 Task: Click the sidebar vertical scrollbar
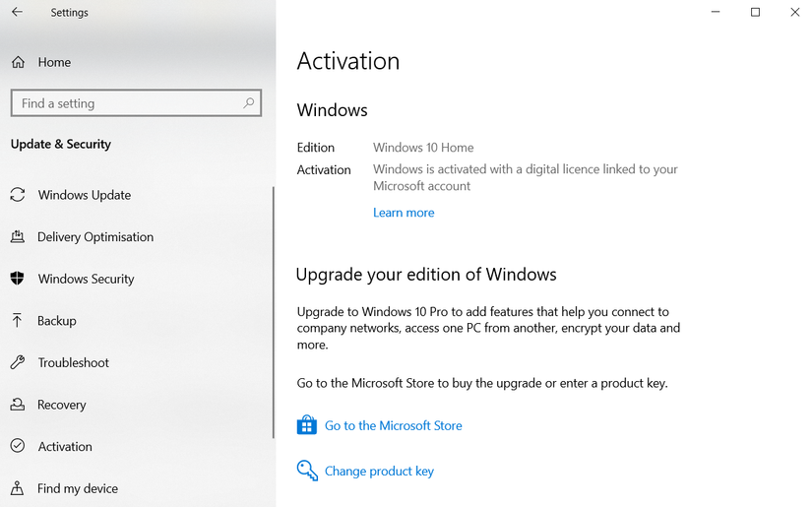pos(274,315)
